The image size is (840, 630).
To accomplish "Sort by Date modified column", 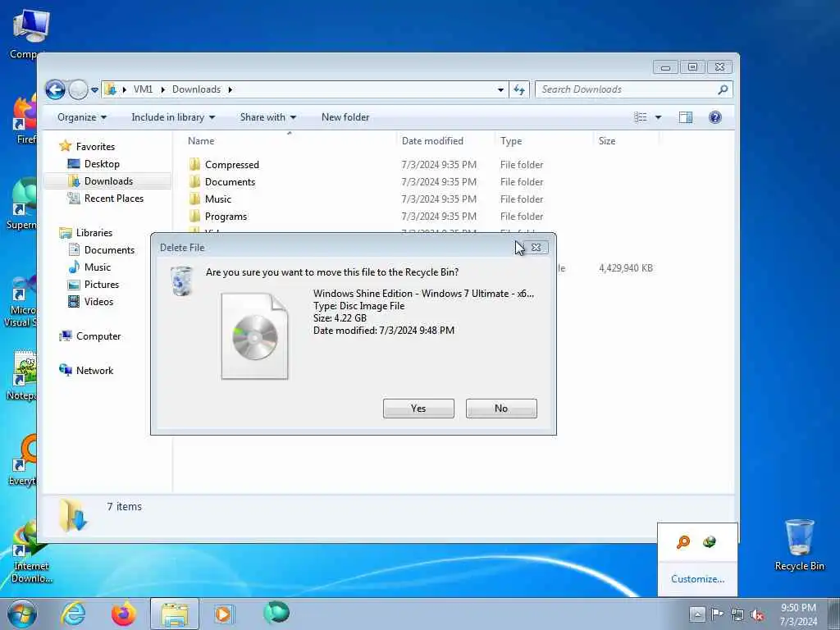I will coord(432,141).
